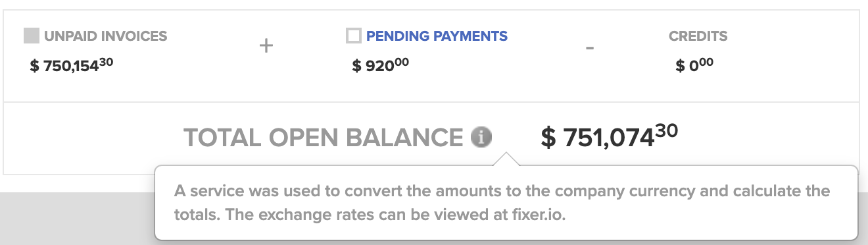
Task: Toggle the Unpaid Invoices gray checkbox
Action: [32, 36]
